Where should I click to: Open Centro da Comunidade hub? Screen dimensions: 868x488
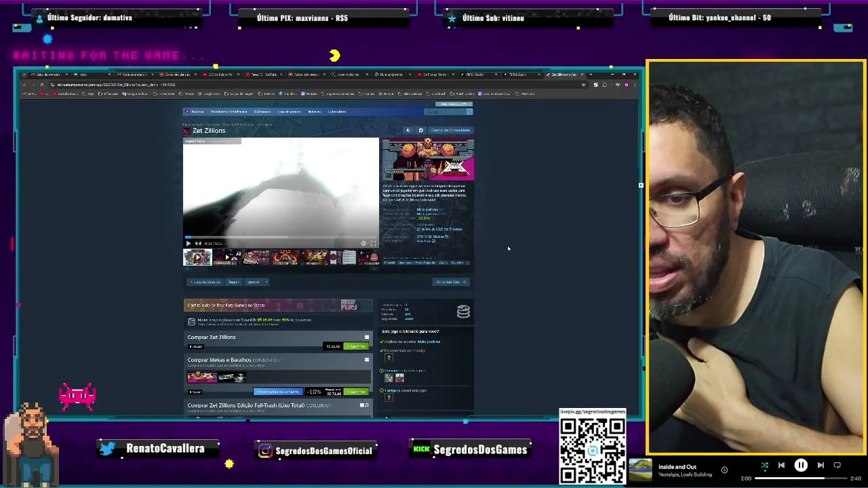[x=450, y=130]
